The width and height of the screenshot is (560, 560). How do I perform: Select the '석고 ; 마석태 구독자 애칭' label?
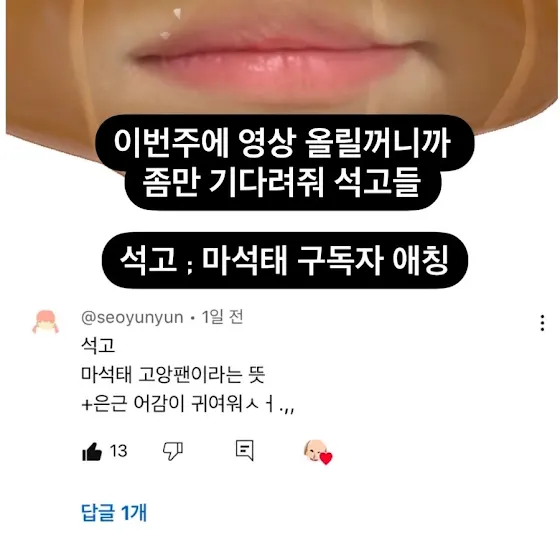(x=284, y=260)
